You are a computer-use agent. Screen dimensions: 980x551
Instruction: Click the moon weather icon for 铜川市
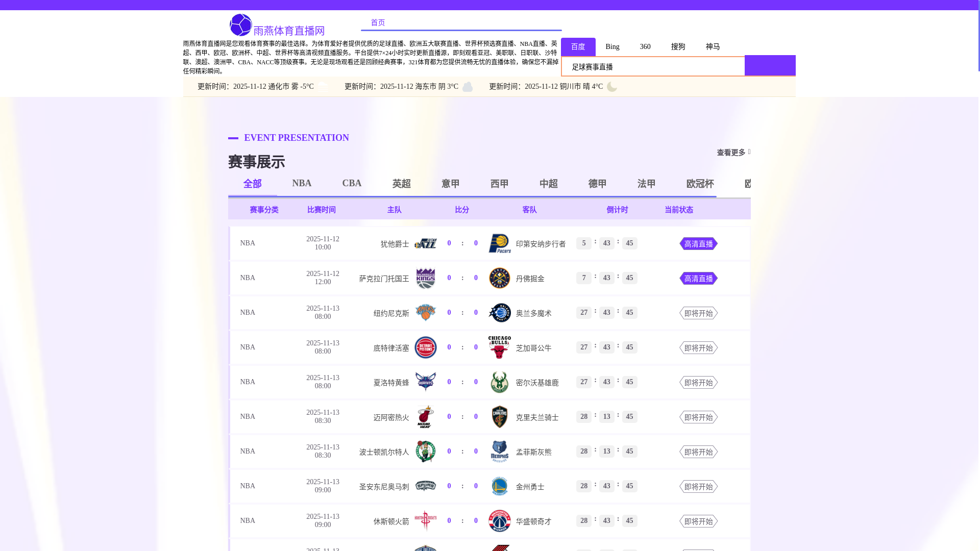[612, 87]
